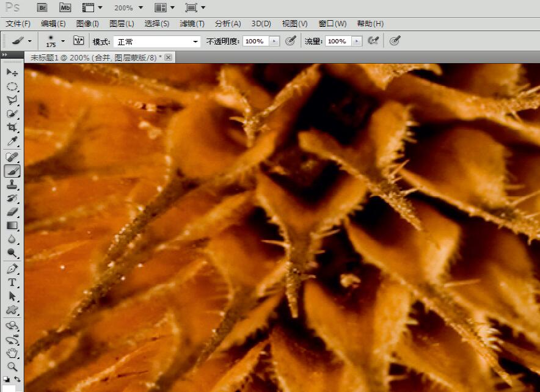The height and width of the screenshot is (392, 540).
Task: Select the Elliptical Marquee tool
Action: pyautogui.click(x=12, y=87)
